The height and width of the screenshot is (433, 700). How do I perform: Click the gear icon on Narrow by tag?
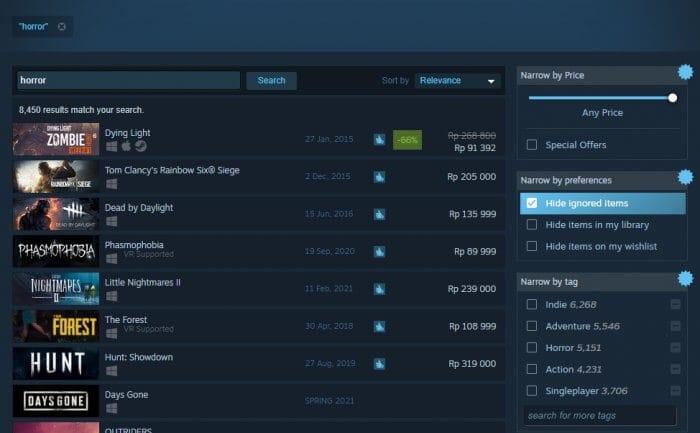pyautogui.click(x=685, y=279)
